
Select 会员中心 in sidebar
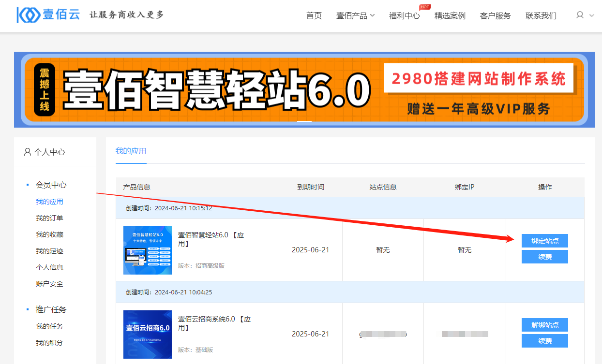click(51, 185)
